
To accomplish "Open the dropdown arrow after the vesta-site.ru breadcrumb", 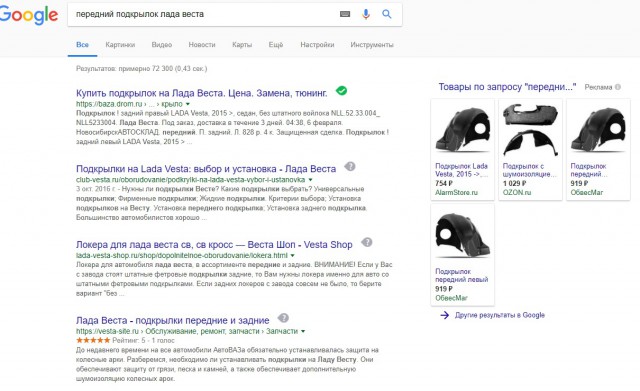I will click(303, 331).
